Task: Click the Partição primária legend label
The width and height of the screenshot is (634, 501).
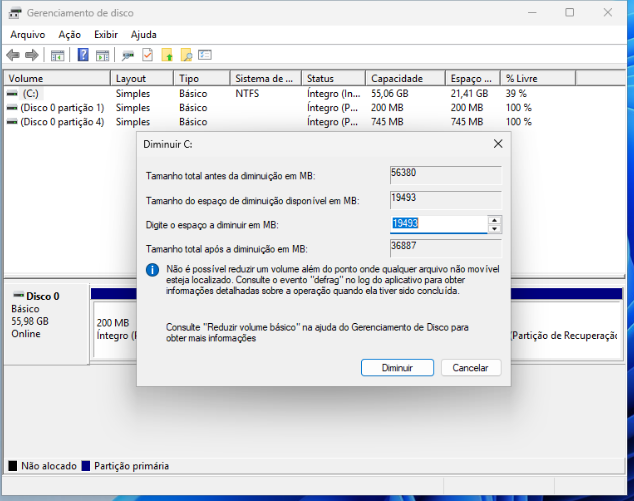Action: (x=131, y=466)
